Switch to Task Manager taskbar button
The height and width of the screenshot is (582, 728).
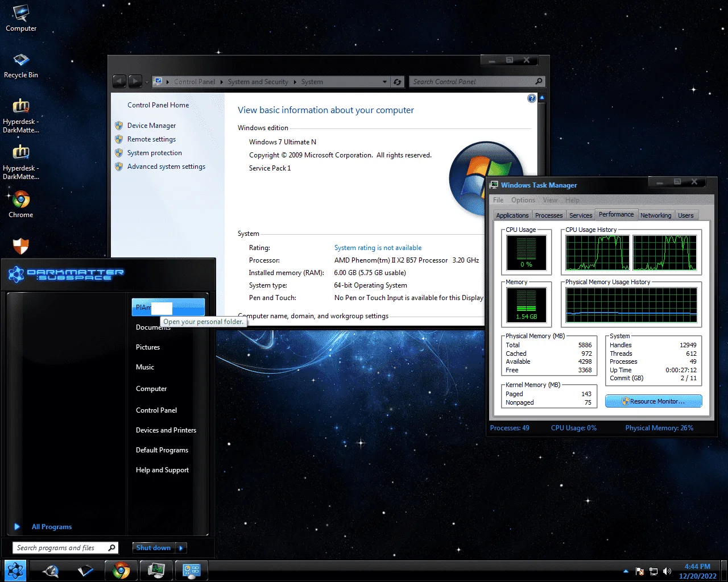pos(156,570)
